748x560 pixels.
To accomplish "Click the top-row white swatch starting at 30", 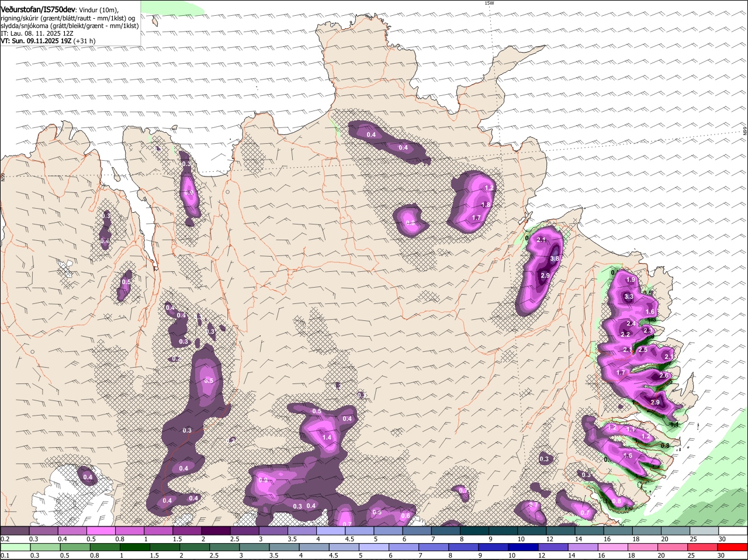I will [733, 531].
